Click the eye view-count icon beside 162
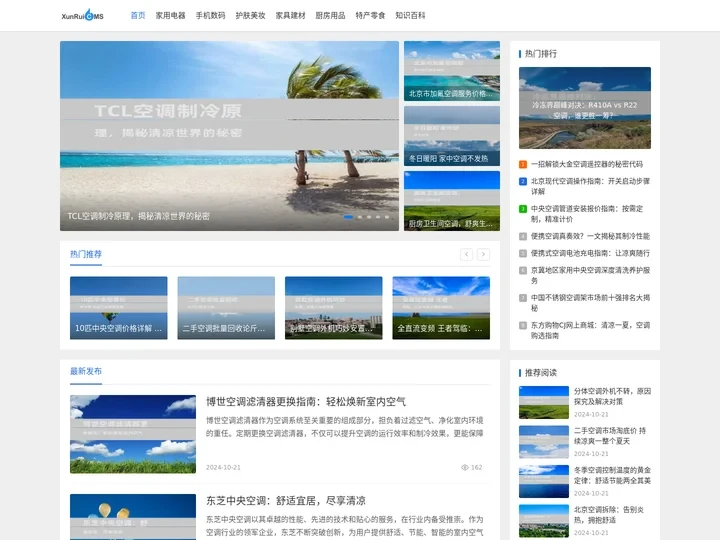The image size is (720, 540). 465,467
